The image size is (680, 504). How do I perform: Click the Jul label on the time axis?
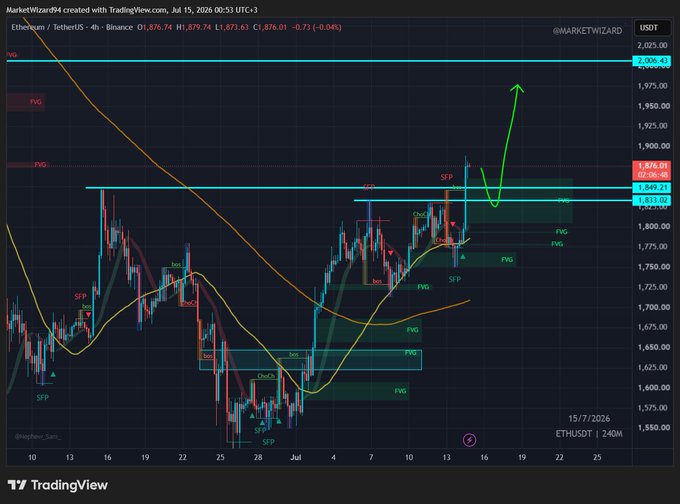(296, 457)
